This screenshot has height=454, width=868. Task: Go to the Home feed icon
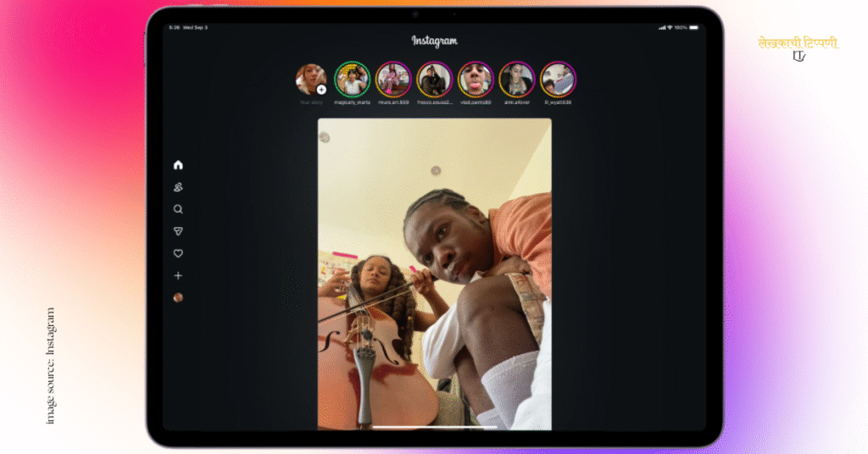tap(178, 165)
